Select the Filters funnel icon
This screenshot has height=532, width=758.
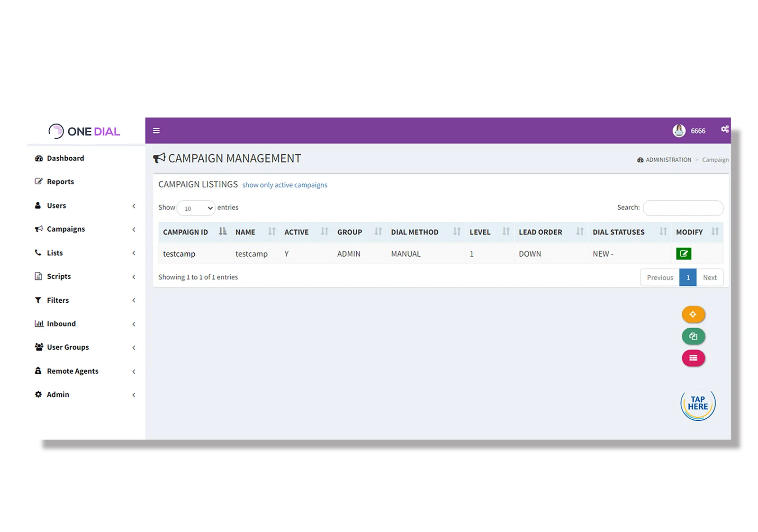point(38,300)
